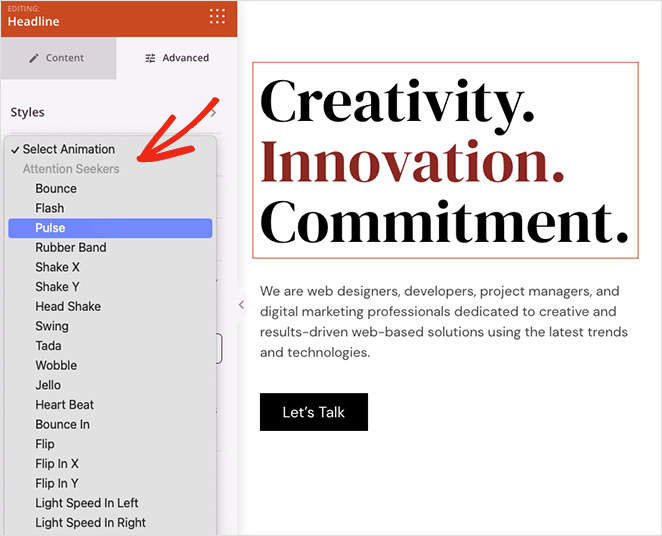Click the web designers description paragraph
Screen dimensions: 662x536
coord(444,322)
